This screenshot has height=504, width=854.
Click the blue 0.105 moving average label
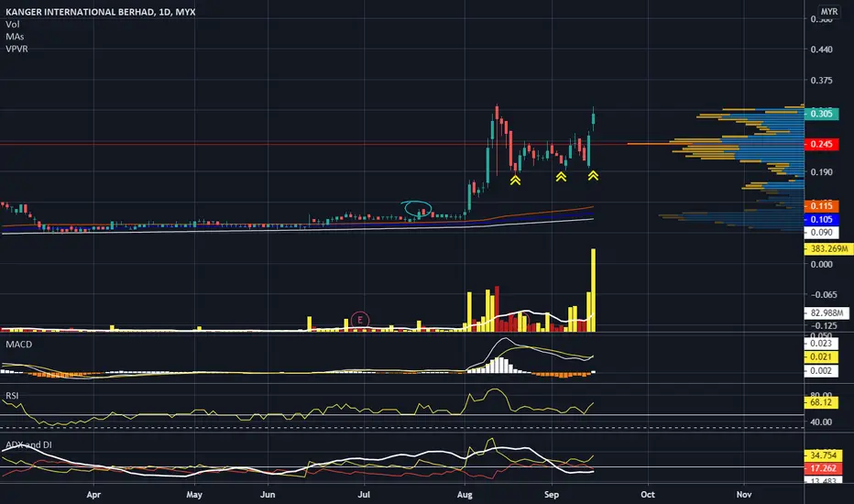(x=821, y=219)
